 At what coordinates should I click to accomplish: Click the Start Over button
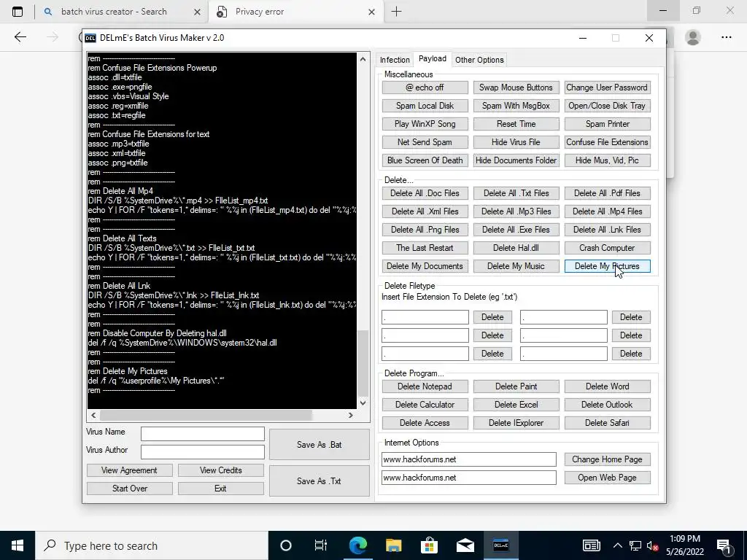[x=129, y=489]
